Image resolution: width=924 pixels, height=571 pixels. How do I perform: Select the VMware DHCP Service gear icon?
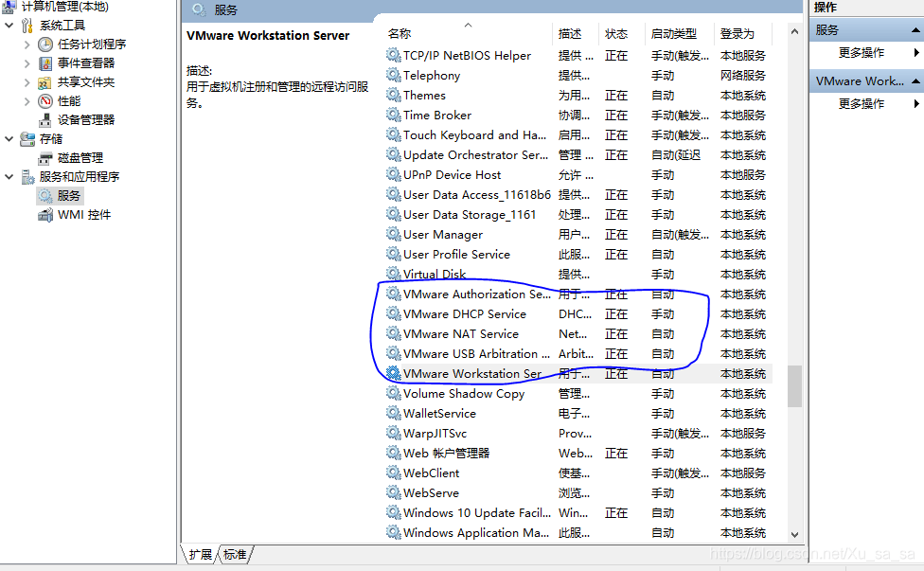[x=394, y=313]
